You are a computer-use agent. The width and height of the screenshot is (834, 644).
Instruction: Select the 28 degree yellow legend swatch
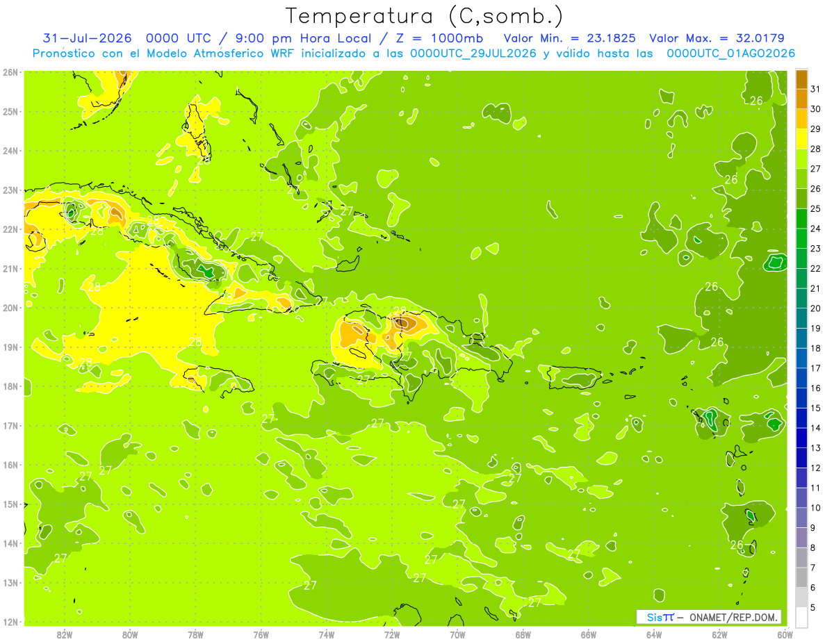click(x=801, y=139)
